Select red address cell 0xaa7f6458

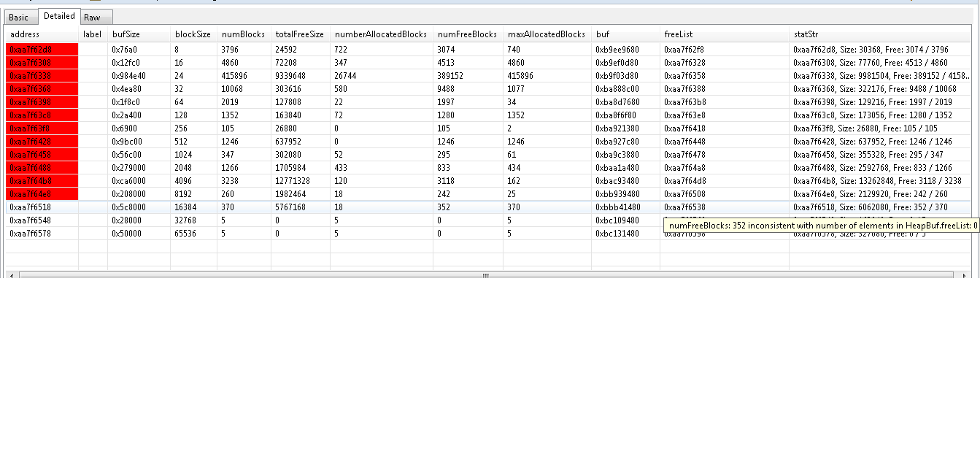point(42,155)
